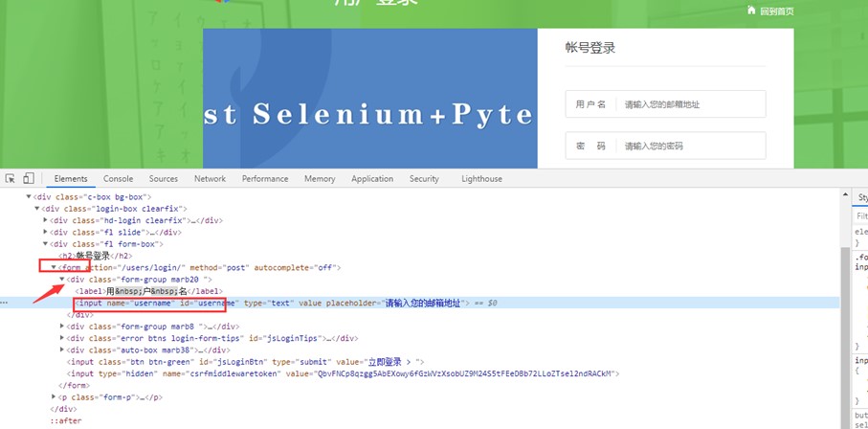
Task: Select the csrfmiddlewaretoken hidden input line
Action: coord(343,373)
